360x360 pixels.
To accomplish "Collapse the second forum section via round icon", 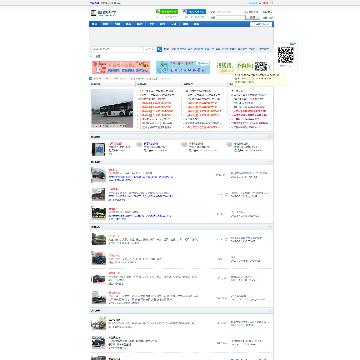I will click(x=270, y=162).
